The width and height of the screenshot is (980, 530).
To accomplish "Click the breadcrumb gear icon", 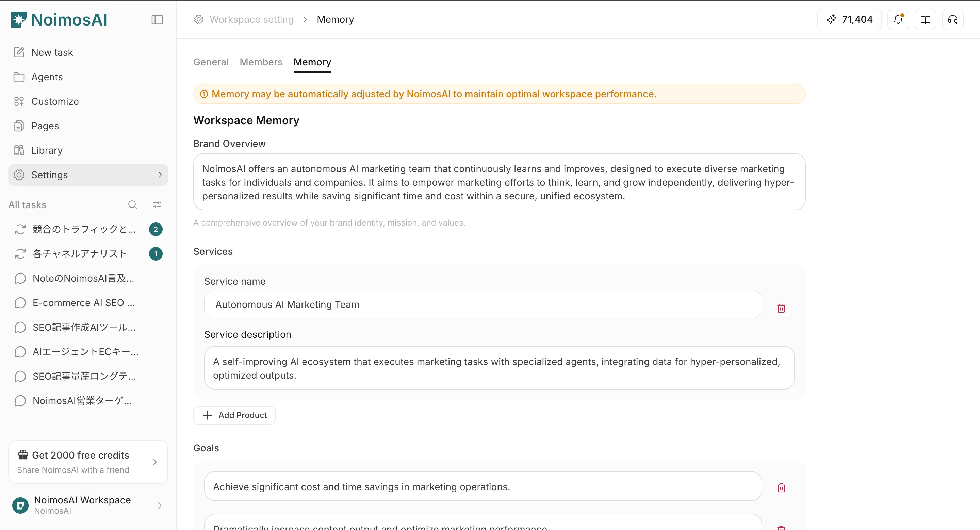I will click(x=199, y=19).
